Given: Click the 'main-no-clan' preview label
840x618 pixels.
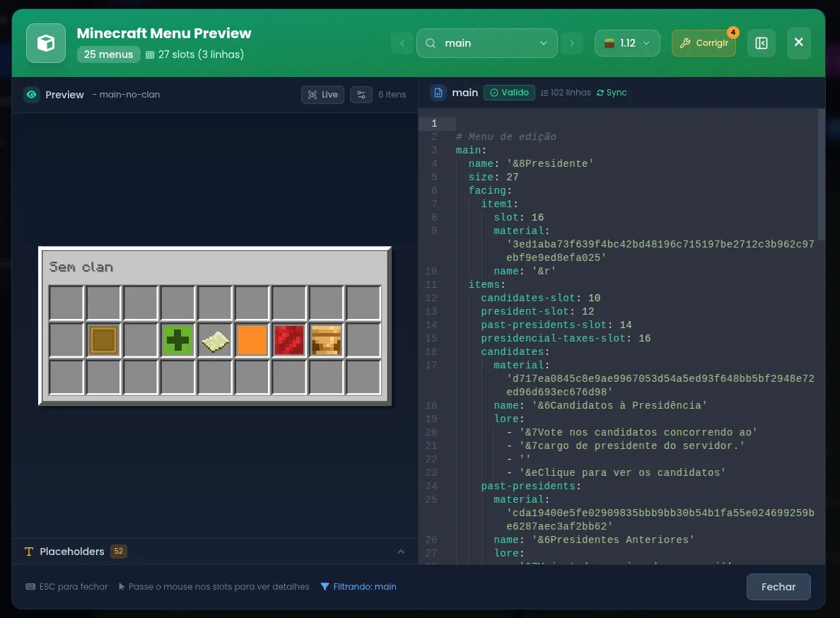Looking at the screenshot, I should [129, 95].
